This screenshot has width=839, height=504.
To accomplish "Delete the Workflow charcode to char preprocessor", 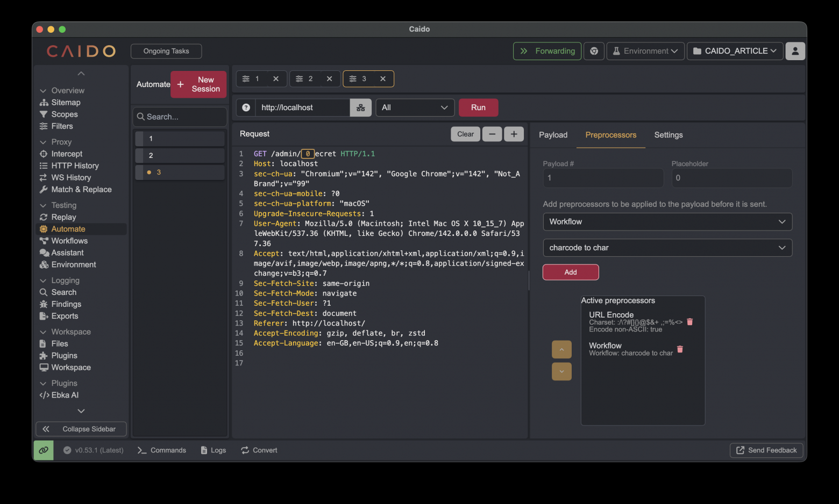I will 680,349.
